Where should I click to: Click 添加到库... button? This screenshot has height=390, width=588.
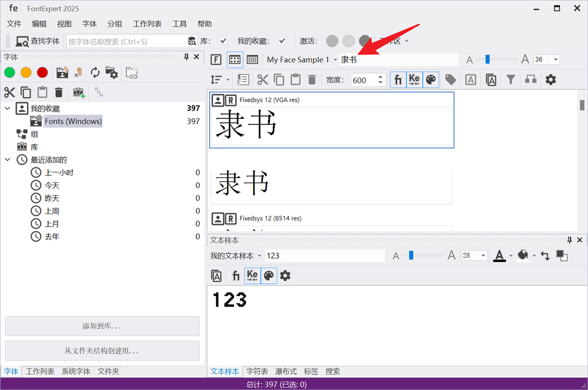(x=102, y=326)
